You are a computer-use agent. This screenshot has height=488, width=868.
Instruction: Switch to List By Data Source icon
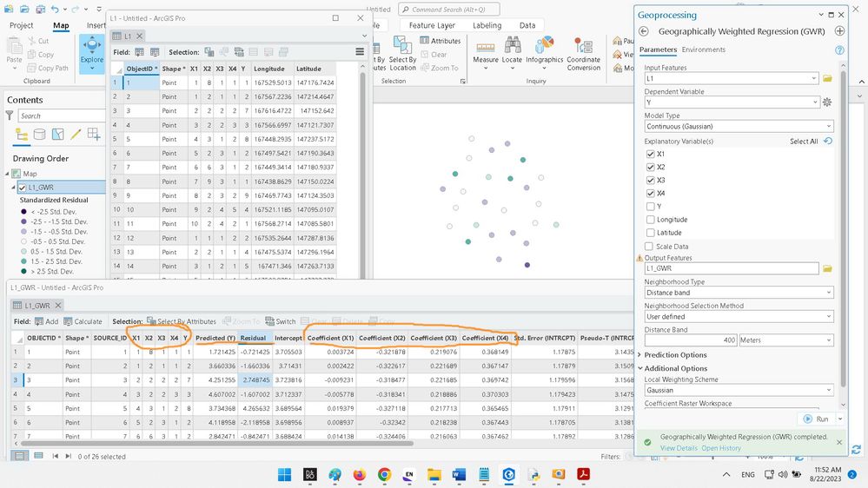pos(39,135)
